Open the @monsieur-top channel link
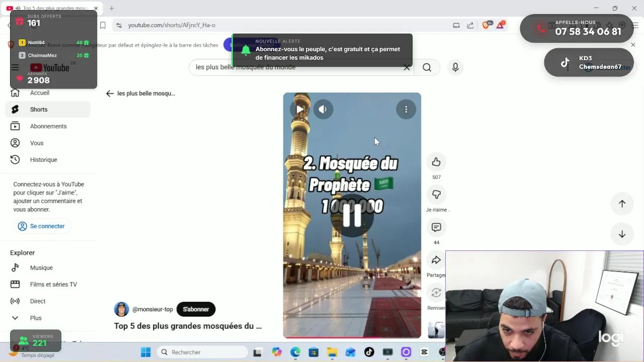Screen dimensions: 644x362 [x=152, y=309]
